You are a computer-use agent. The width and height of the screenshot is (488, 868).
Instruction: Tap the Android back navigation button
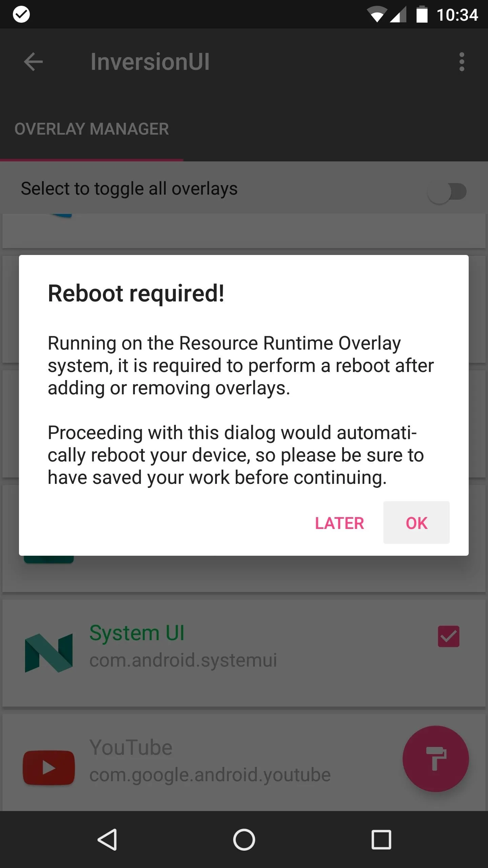click(x=107, y=840)
